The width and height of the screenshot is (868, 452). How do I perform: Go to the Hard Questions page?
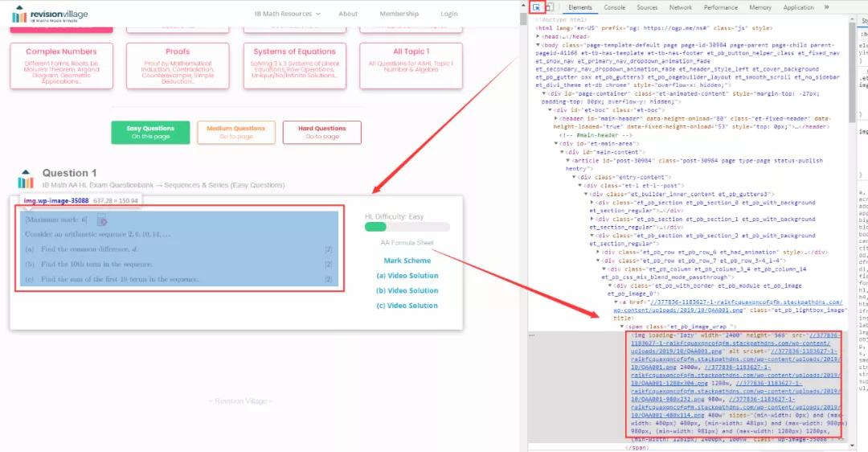point(321,133)
